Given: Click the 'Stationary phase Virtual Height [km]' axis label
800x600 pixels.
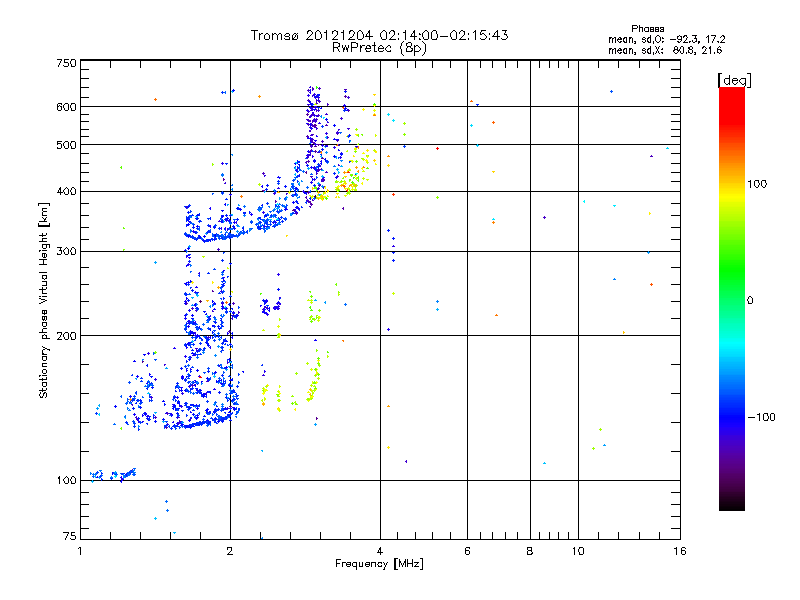Looking at the screenshot, I should click(x=43, y=300).
